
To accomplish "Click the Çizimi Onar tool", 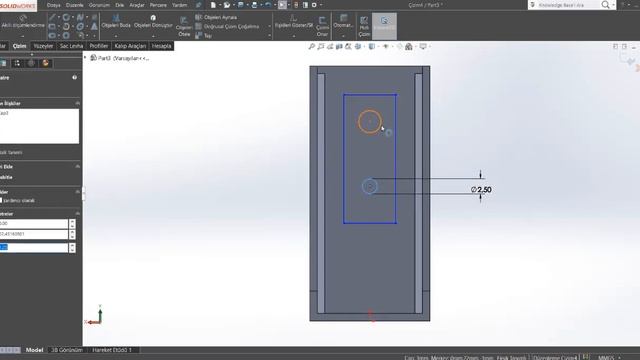I will tap(322, 27).
